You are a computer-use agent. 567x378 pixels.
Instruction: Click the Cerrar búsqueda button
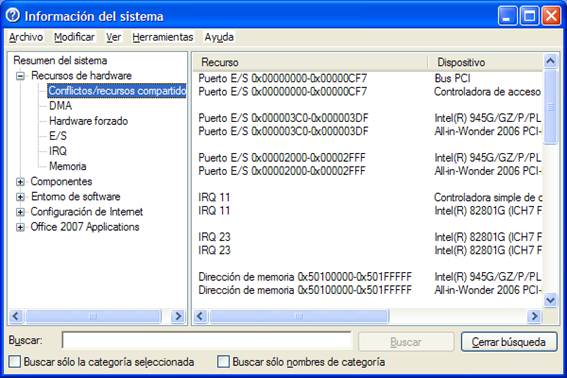pos(509,342)
